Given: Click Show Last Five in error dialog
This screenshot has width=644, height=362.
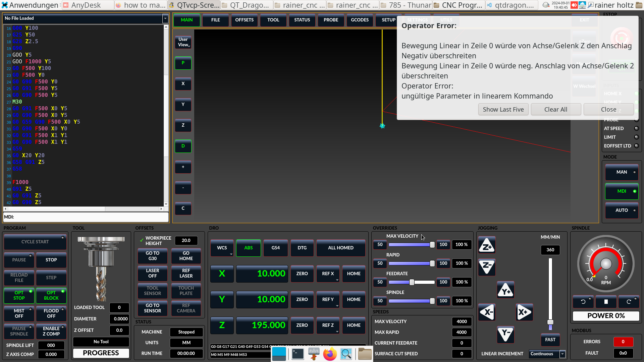Looking at the screenshot, I should 503,110.
